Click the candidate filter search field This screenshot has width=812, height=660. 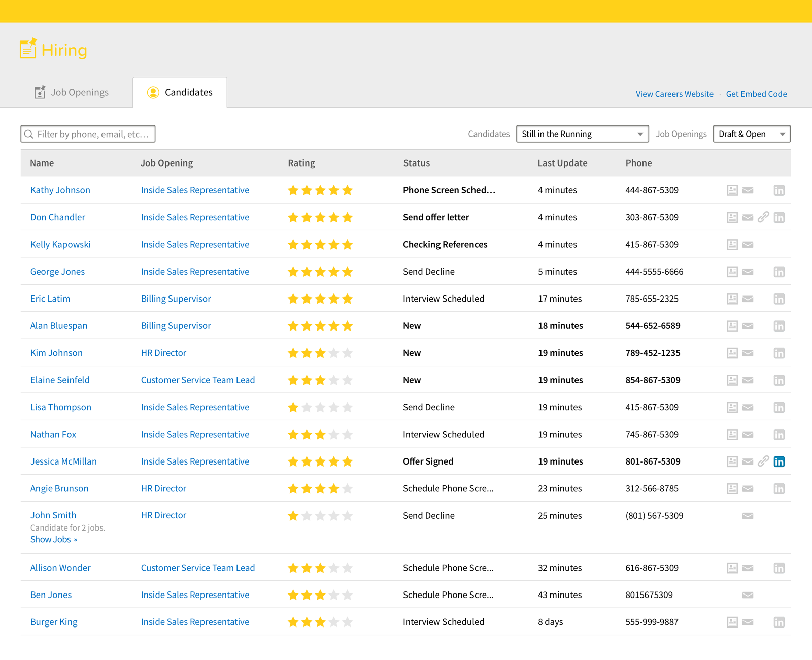(x=88, y=134)
